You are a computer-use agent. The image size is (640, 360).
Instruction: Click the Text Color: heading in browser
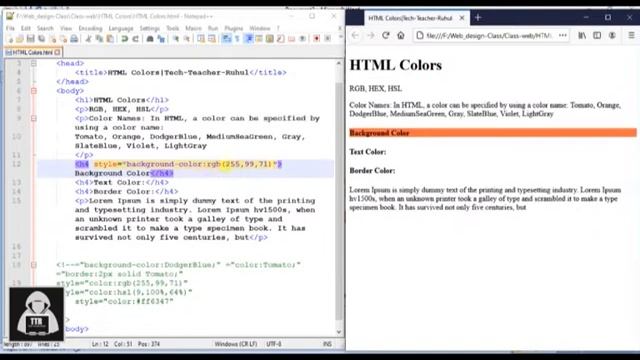tap(367, 152)
